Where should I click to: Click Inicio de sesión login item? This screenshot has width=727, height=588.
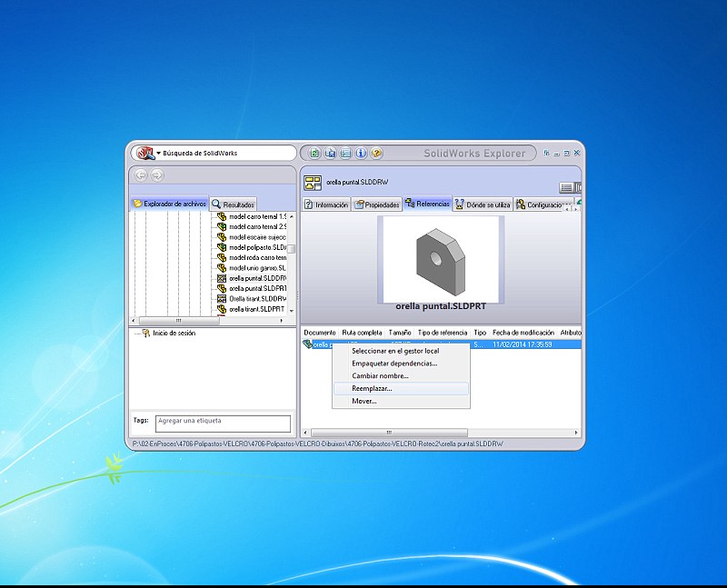(174, 333)
